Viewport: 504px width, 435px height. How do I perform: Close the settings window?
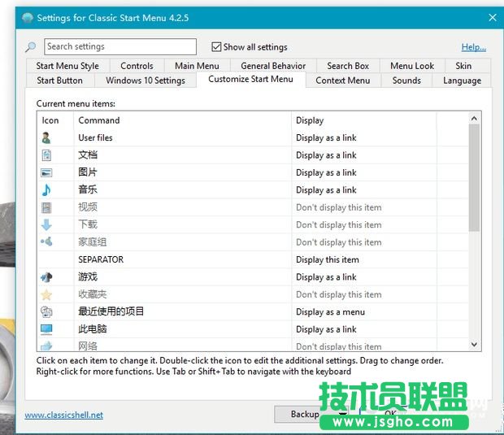tap(493, 17)
